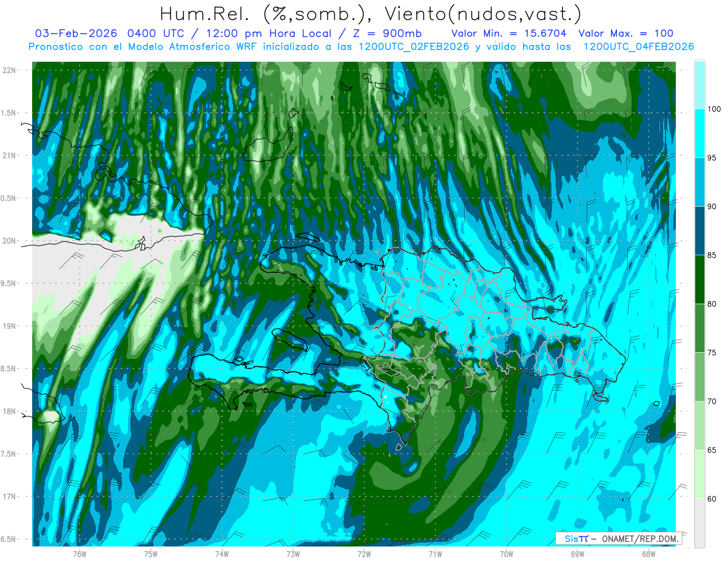Image resolution: width=728 pixels, height=562 pixels.
Task: Pick the gray below-60 legend swatch
Action: pyautogui.click(x=699, y=523)
